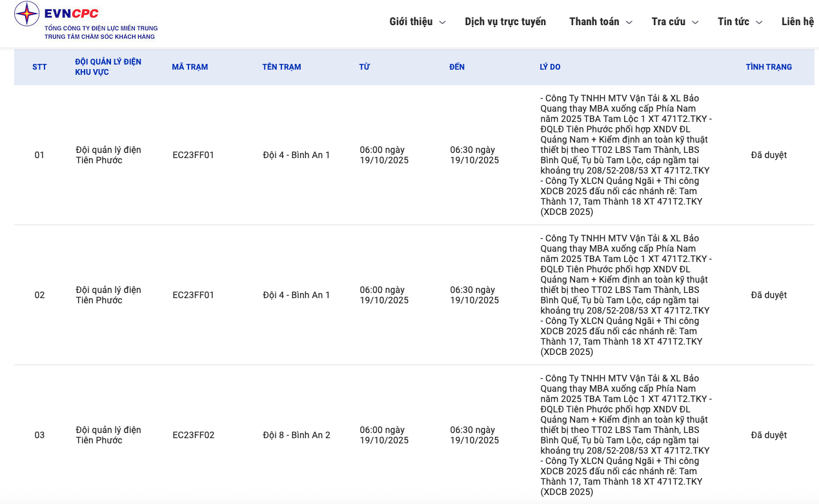Go to Dịch vụ trực tuyến
Image resolution: width=819 pixels, height=504 pixels.
[x=505, y=22]
